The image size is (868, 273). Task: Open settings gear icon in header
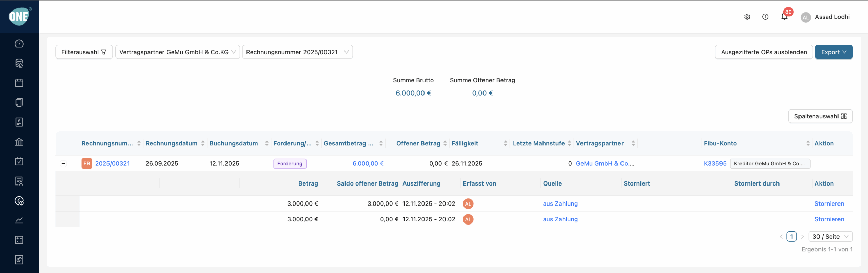pyautogui.click(x=747, y=17)
